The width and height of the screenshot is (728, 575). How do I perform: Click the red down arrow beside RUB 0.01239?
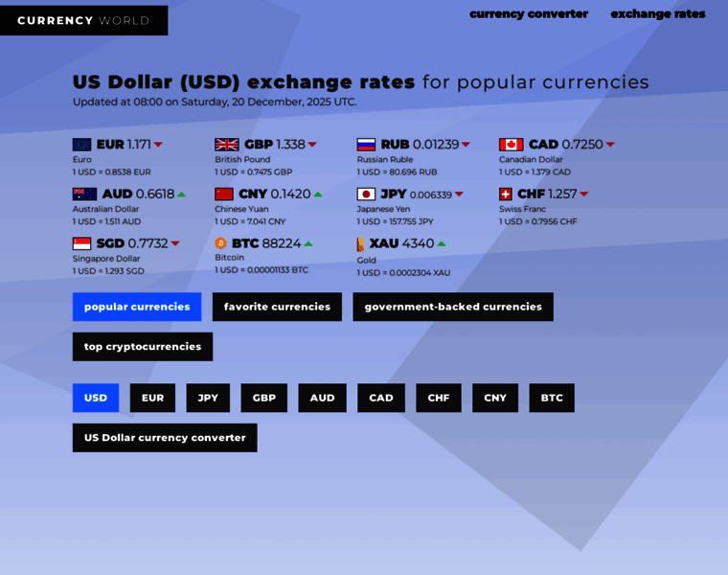tap(466, 145)
